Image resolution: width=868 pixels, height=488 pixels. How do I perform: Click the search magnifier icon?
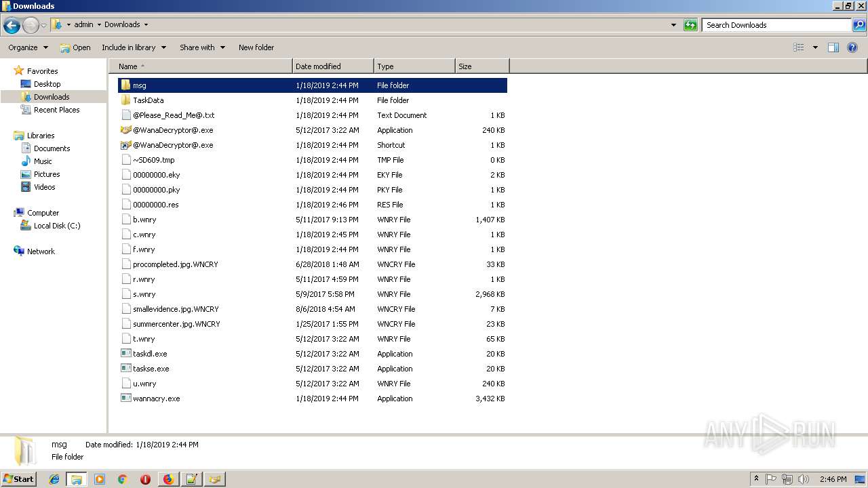point(859,25)
